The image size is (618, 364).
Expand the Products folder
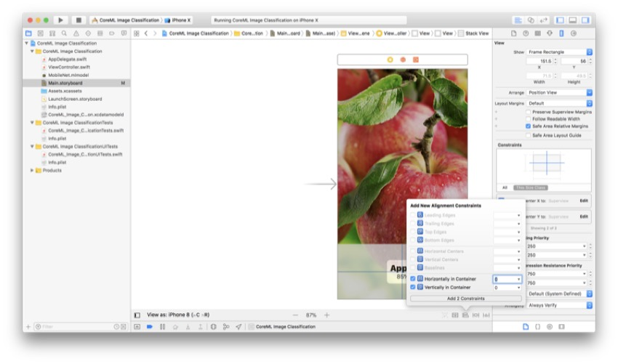tap(32, 170)
